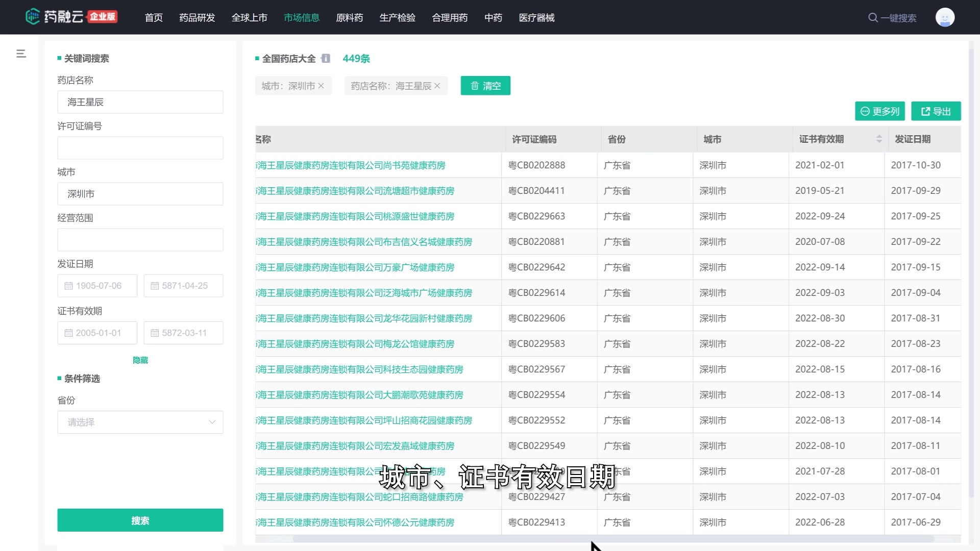Open 桃源盛世健康药房 pharmacy link
This screenshot has height=551, width=980.
pyautogui.click(x=355, y=216)
